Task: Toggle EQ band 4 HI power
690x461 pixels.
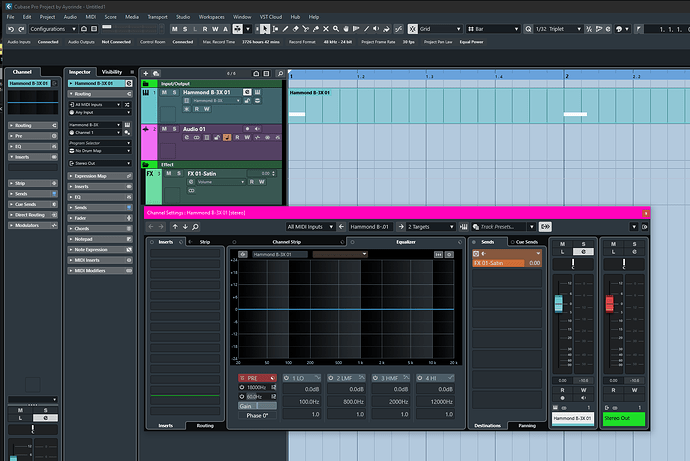Action: point(420,378)
